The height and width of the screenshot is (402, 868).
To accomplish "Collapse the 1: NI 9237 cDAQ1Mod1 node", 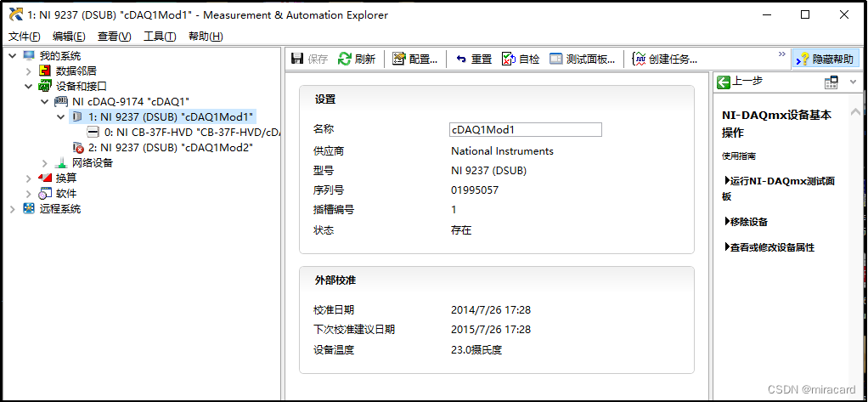I will [61, 116].
